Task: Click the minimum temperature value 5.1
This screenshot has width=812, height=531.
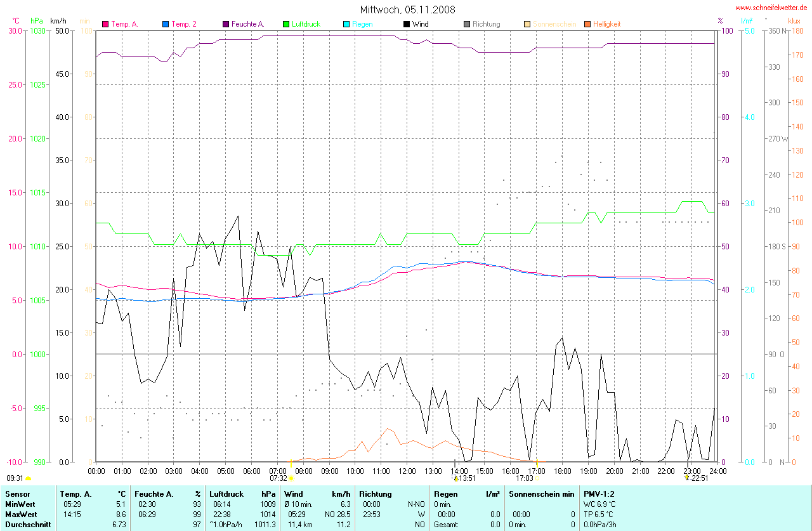Action: click(121, 504)
